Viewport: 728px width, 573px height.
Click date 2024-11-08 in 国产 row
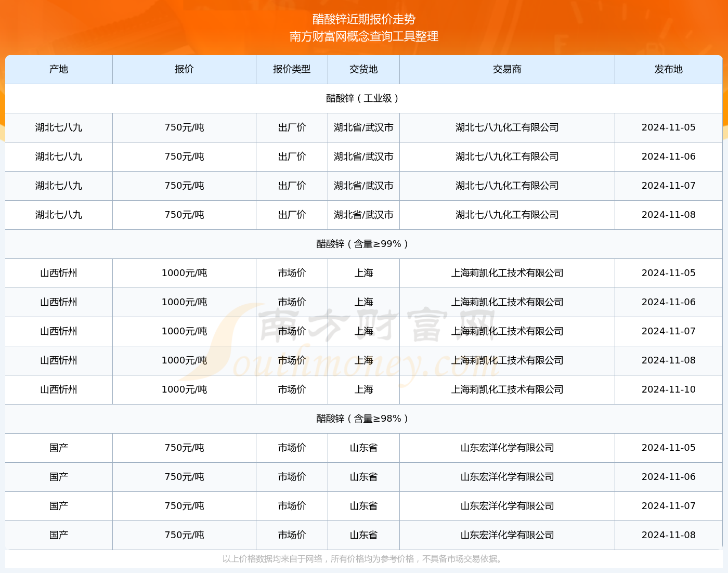click(669, 535)
